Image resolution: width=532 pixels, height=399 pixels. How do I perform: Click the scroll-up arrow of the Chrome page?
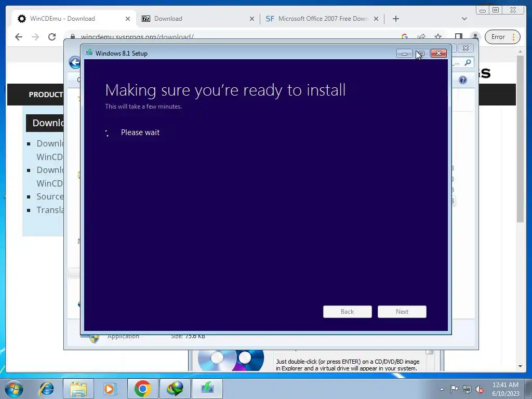(x=520, y=51)
